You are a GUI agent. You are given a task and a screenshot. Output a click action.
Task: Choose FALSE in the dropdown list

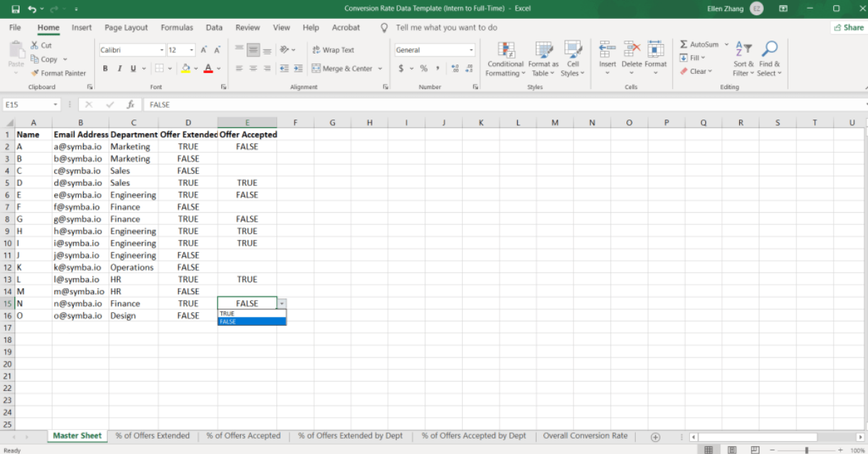(x=252, y=321)
